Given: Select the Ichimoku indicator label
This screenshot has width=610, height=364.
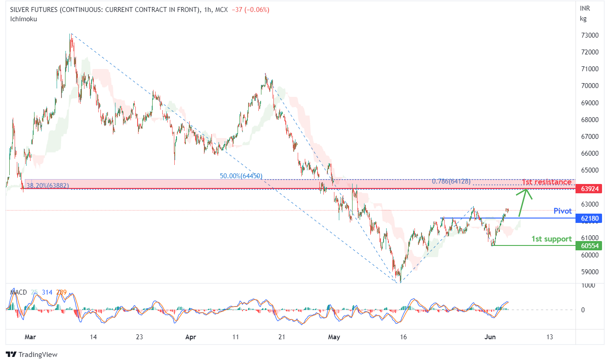Looking at the screenshot, I should tap(23, 19).
